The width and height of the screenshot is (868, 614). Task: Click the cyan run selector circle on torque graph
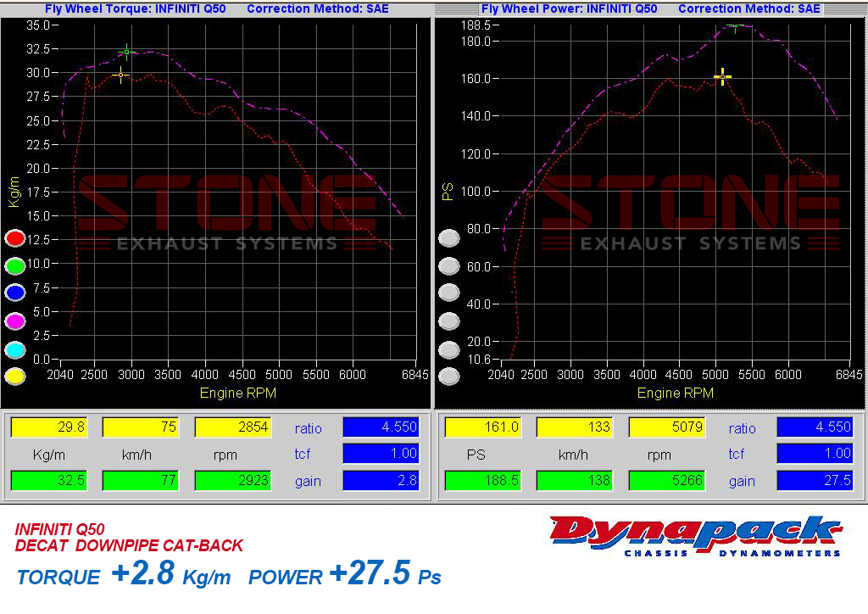15,349
